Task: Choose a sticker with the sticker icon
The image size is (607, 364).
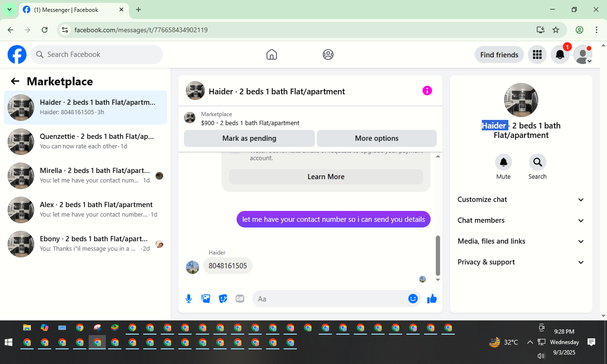Action: coord(223,299)
